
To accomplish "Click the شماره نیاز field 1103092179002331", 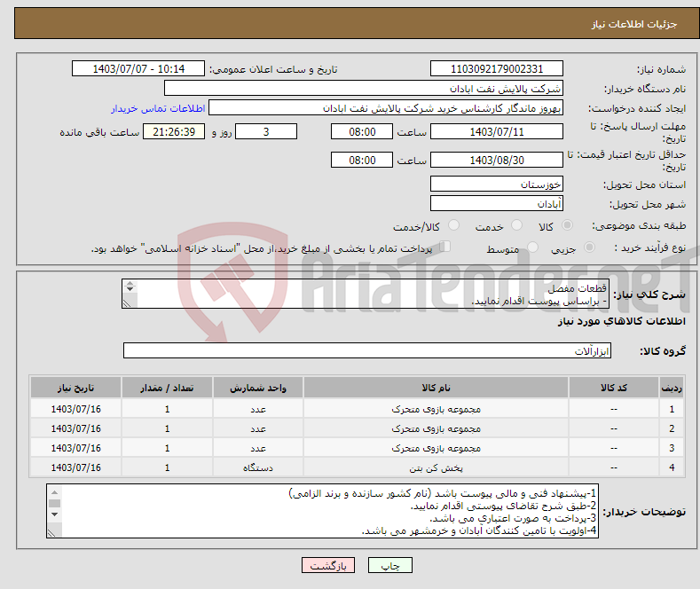I will point(497,68).
